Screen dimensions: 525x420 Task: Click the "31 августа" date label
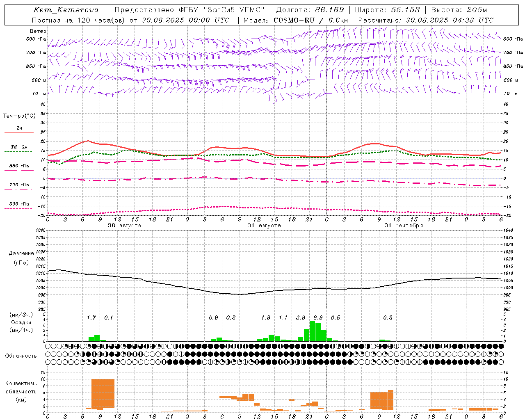264,226
